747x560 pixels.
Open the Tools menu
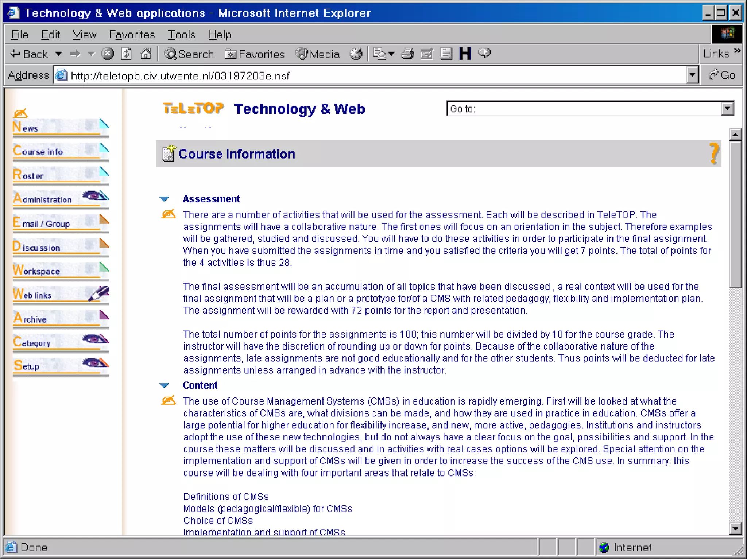coord(181,35)
